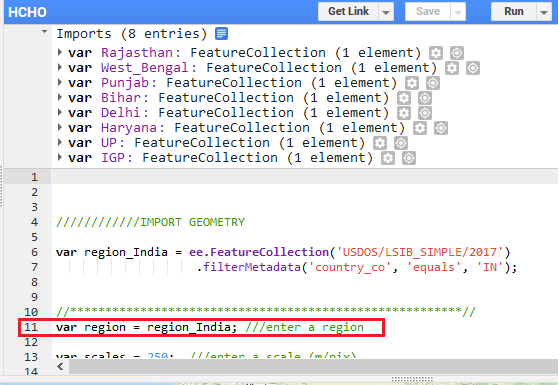
Task: Click the 'enter a region' comment
Action: point(304,327)
